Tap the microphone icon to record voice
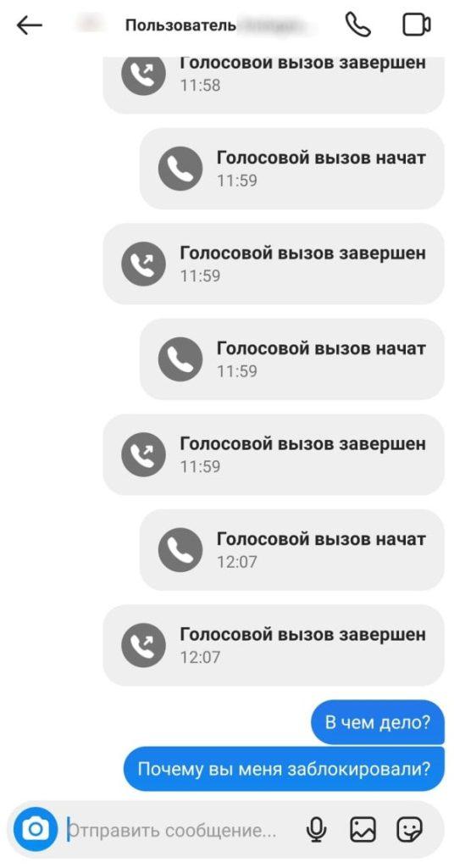Viewport: 454px width, 868px height. click(x=316, y=829)
